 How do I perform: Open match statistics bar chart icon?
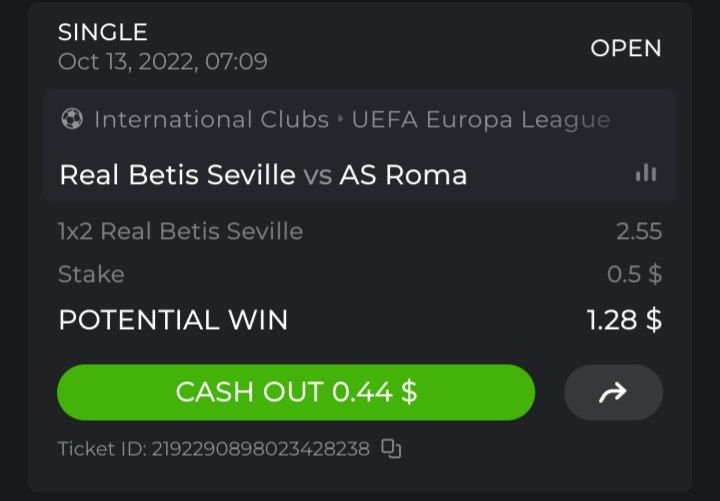click(646, 174)
